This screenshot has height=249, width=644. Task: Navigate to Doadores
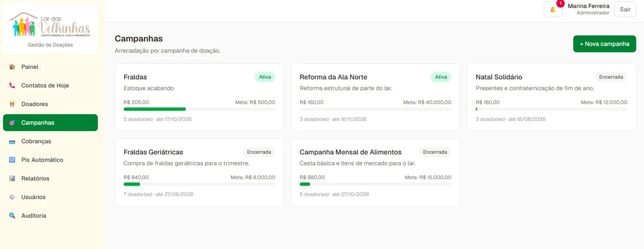tap(50, 104)
